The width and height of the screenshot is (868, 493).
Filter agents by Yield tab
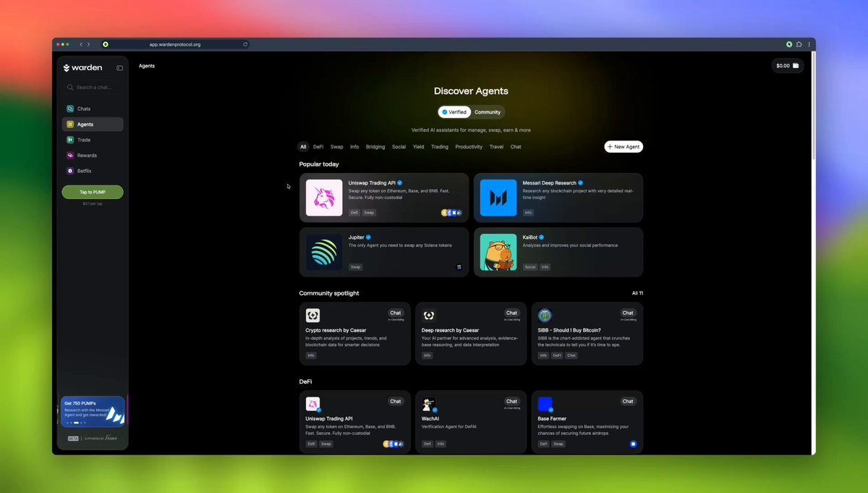[419, 147]
